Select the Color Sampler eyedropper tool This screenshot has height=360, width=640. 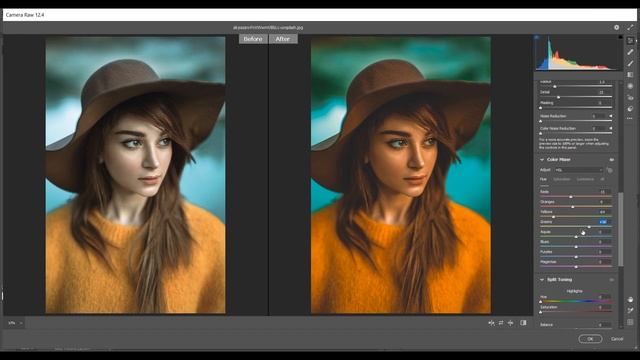pos(630,311)
